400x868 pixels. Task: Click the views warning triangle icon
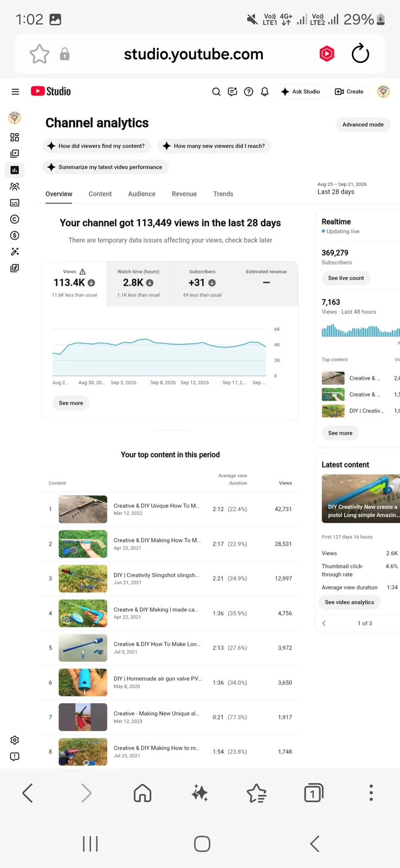click(82, 271)
